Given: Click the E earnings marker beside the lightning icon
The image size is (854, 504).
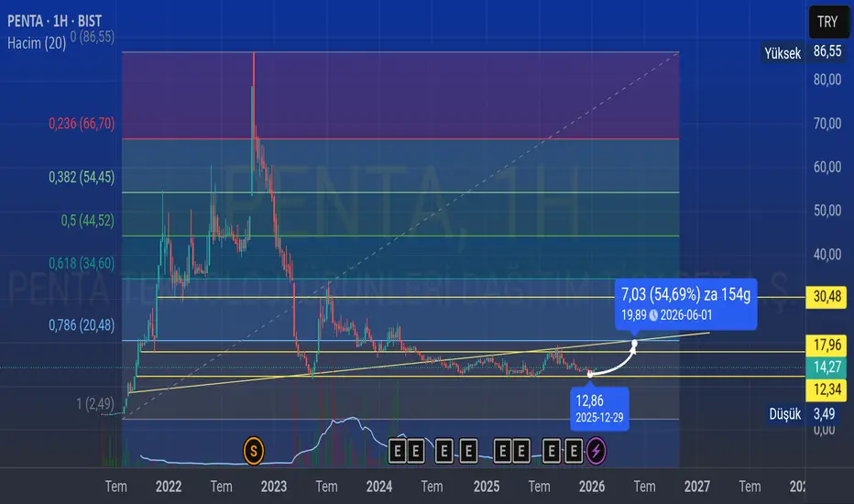Looking at the screenshot, I should (573, 451).
